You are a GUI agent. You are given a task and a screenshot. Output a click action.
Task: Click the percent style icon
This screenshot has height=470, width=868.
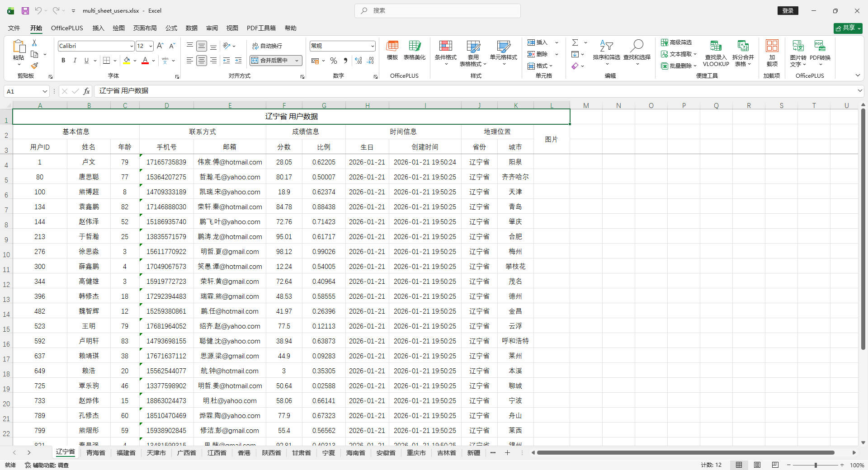coord(334,61)
